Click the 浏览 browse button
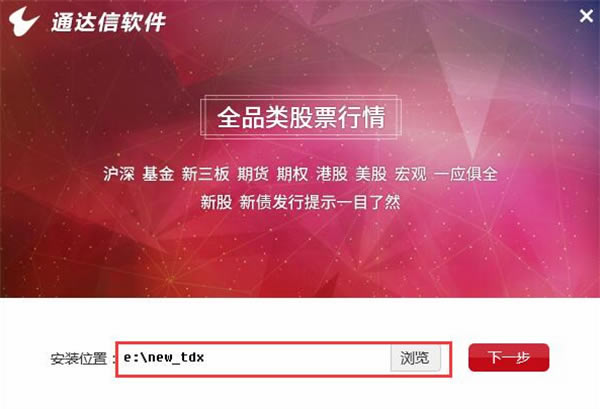Image resolution: width=600 pixels, height=409 pixels. 415,358
